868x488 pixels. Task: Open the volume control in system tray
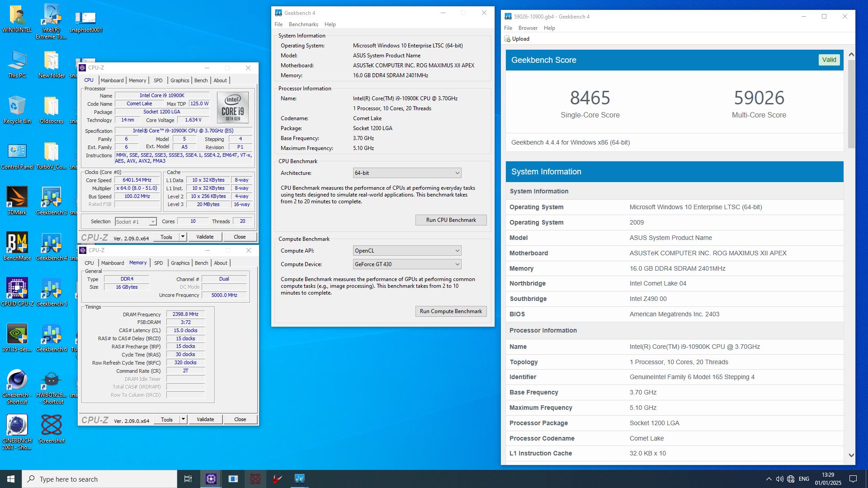(779, 479)
